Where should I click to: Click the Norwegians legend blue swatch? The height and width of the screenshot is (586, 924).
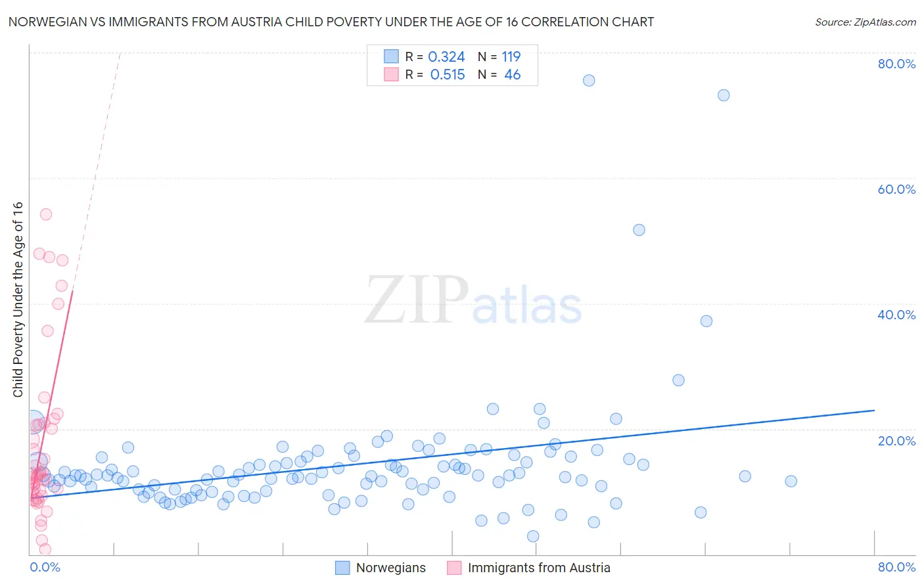(x=342, y=568)
